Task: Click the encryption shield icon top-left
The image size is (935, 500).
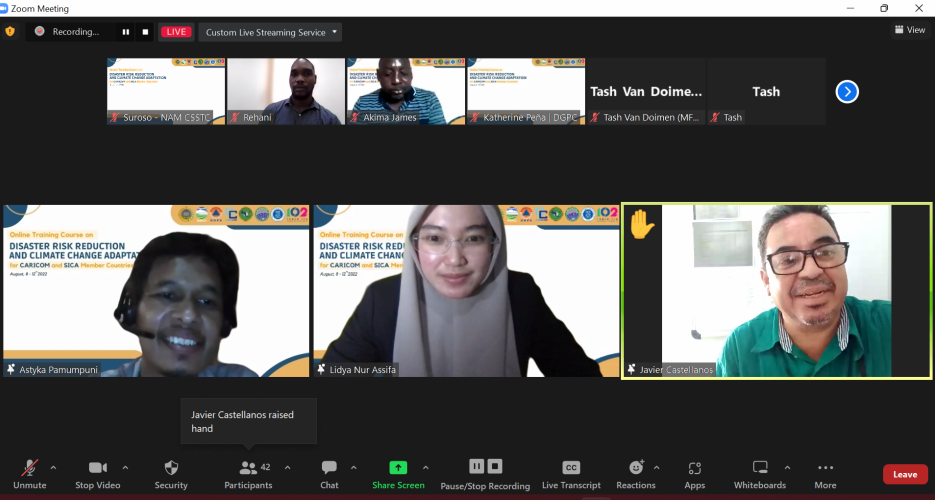Action: click(11, 32)
